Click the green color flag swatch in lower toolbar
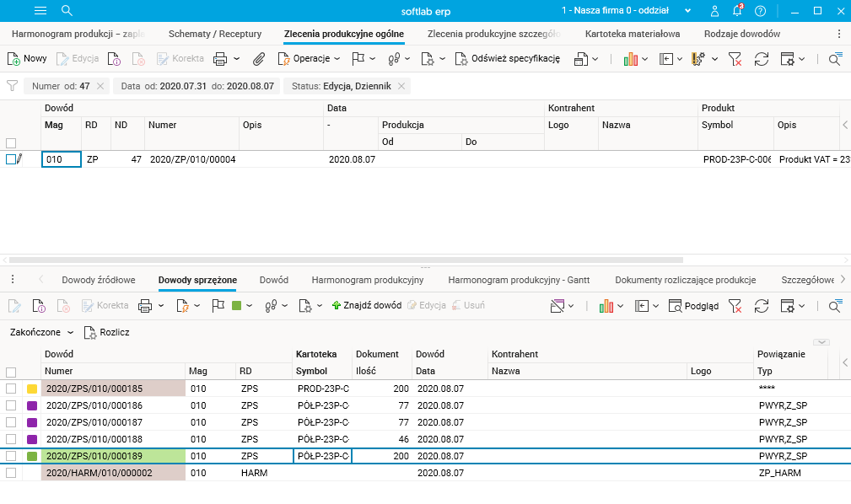851x504 pixels. 237,306
